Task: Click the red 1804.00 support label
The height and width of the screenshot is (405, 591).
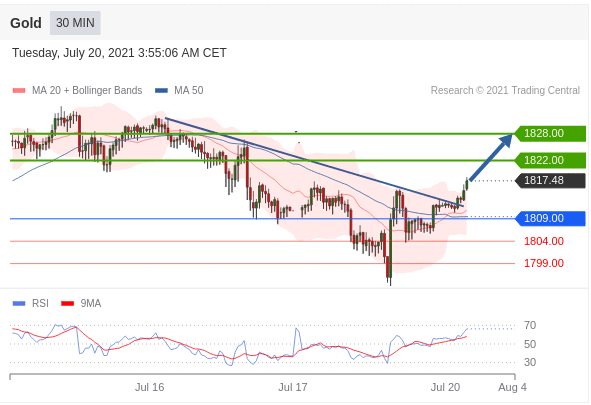Action: pos(544,241)
